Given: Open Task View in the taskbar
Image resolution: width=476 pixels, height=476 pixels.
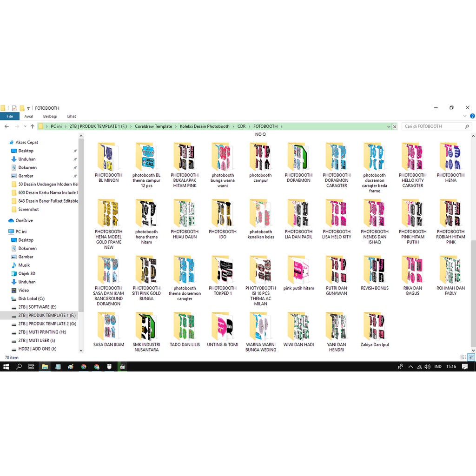Looking at the screenshot, I should pyautogui.click(x=31, y=367).
